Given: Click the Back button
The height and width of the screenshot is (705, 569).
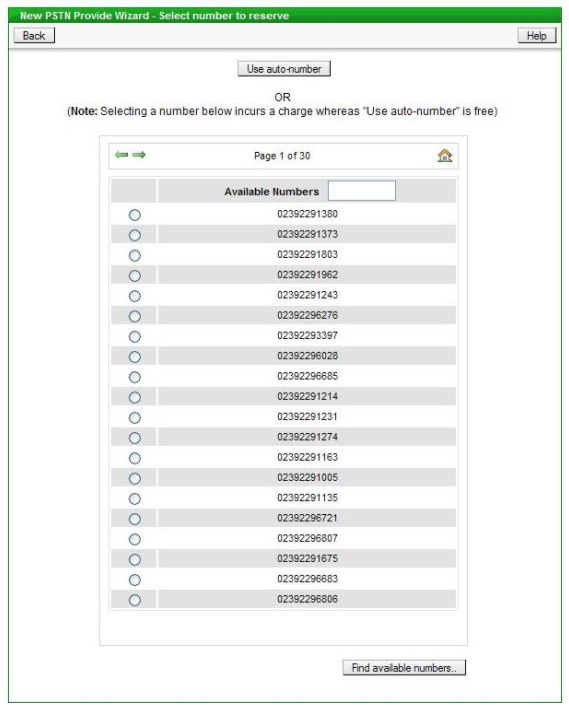Looking at the screenshot, I should point(34,36).
